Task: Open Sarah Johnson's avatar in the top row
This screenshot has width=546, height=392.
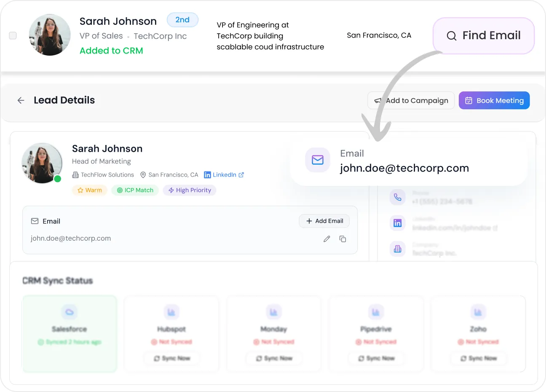Action: coord(50,35)
